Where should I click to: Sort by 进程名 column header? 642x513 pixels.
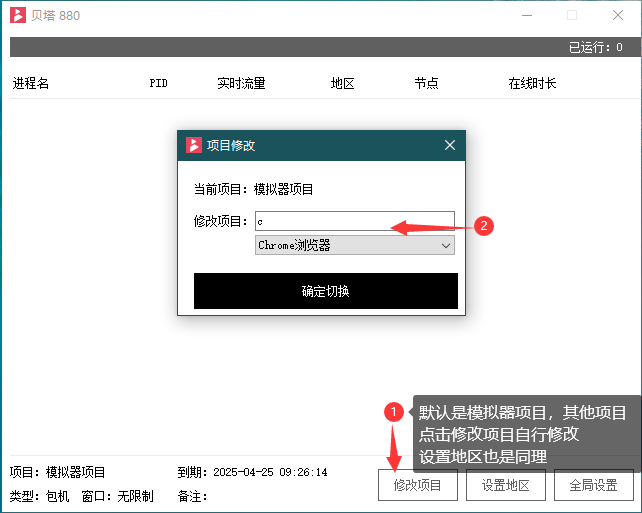(x=31, y=84)
